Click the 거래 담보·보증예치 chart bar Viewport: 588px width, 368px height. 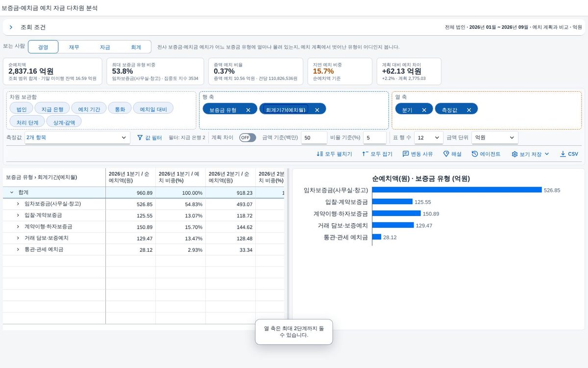point(393,225)
